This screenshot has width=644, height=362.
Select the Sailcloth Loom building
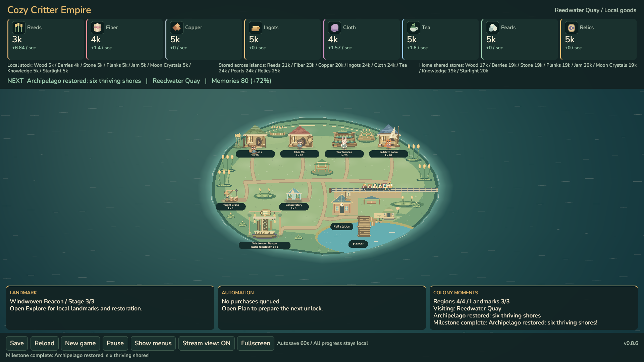[x=388, y=136]
